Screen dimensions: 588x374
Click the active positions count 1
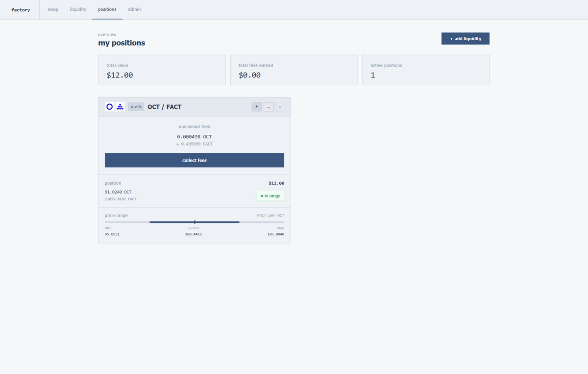click(x=373, y=75)
